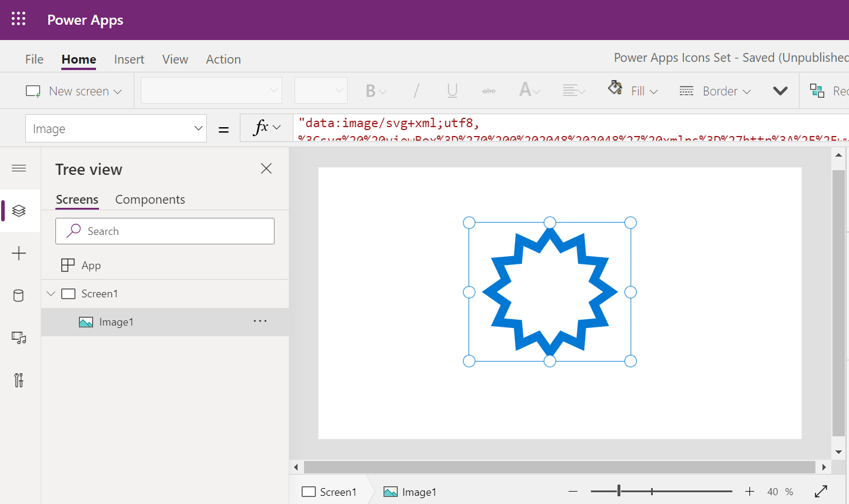Open the Tree view layers icon
Image resolution: width=849 pixels, height=504 pixels.
(x=19, y=211)
